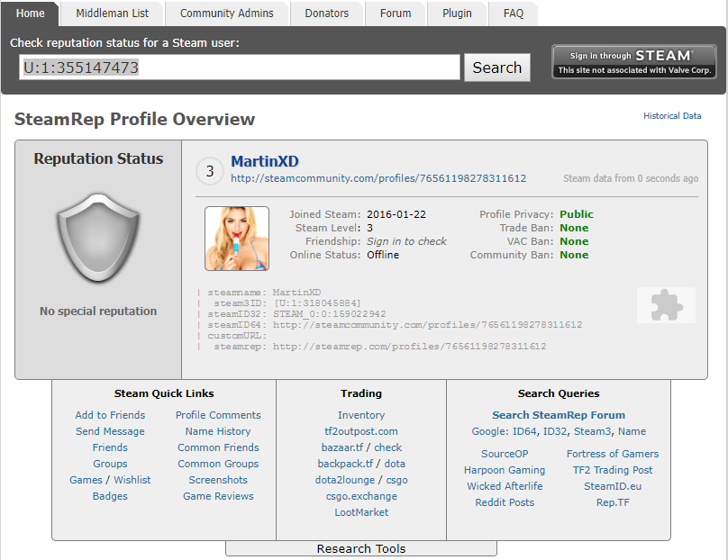This screenshot has width=728, height=560.
Task: Open tf2outpost.com link
Action: [x=361, y=431]
